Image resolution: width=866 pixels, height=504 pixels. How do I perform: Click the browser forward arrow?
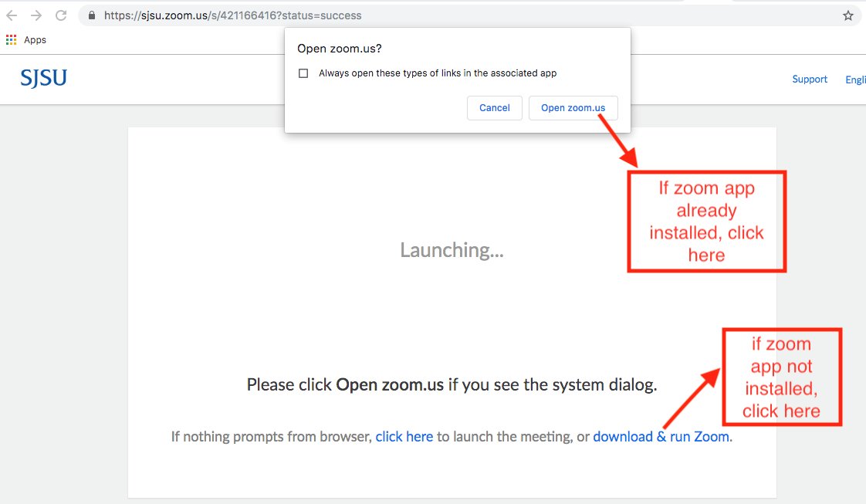36,15
